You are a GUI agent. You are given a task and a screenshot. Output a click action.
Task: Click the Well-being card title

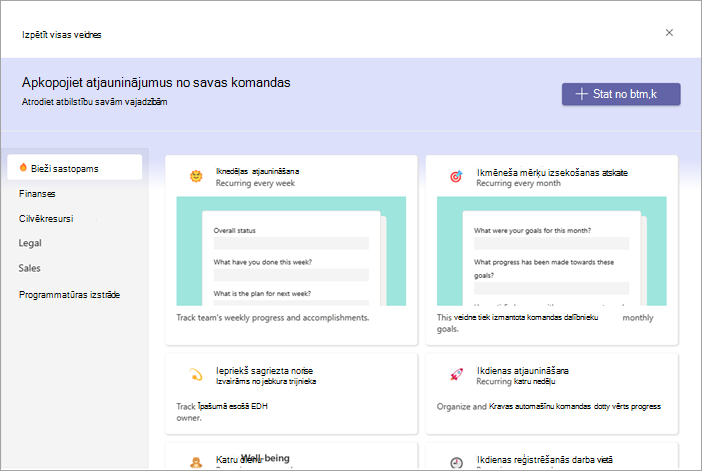click(x=265, y=458)
